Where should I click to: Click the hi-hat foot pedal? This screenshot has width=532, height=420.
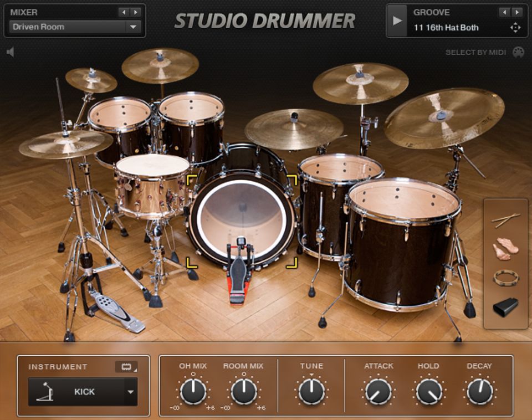click(113, 310)
